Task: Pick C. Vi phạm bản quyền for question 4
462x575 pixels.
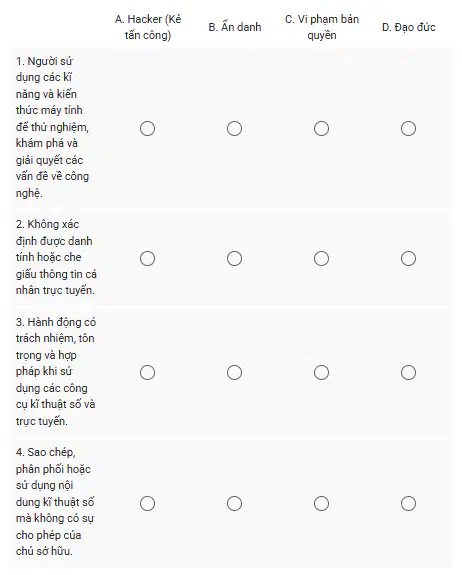Action: pyautogui.click(x=321, y=503)
